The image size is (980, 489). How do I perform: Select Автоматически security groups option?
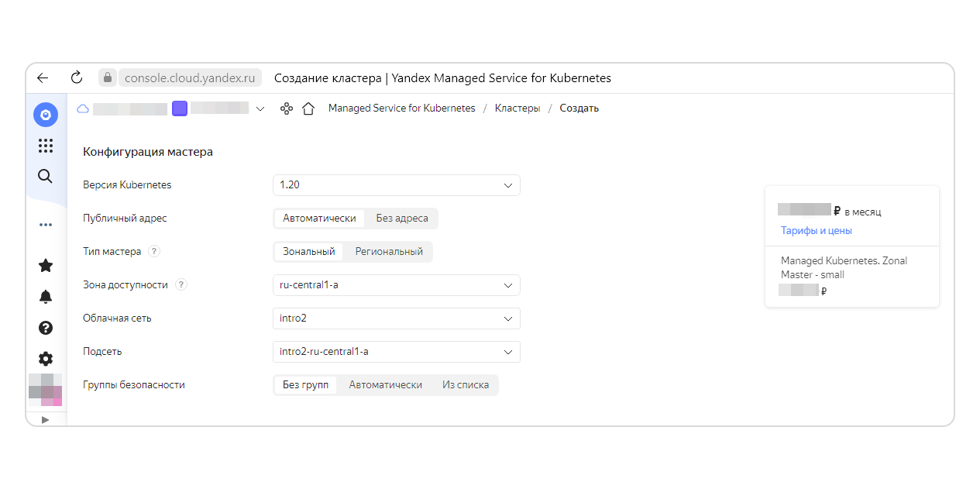click(386, 385)
